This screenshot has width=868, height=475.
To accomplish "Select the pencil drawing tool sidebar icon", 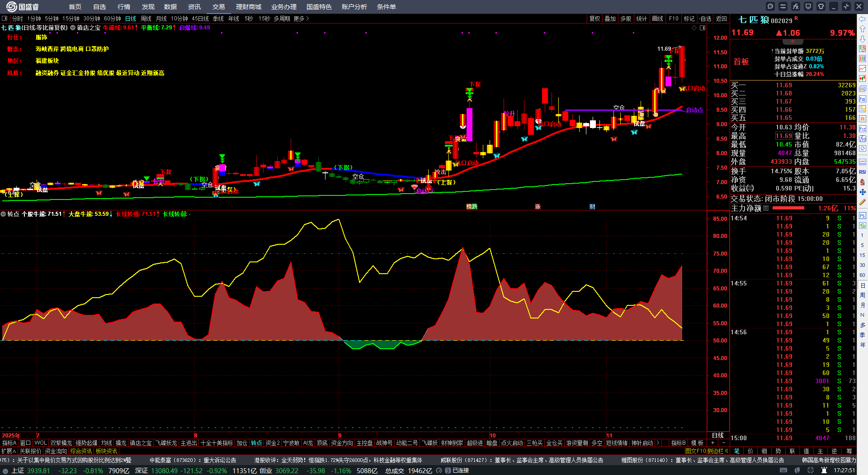I will tap(863, 202).
